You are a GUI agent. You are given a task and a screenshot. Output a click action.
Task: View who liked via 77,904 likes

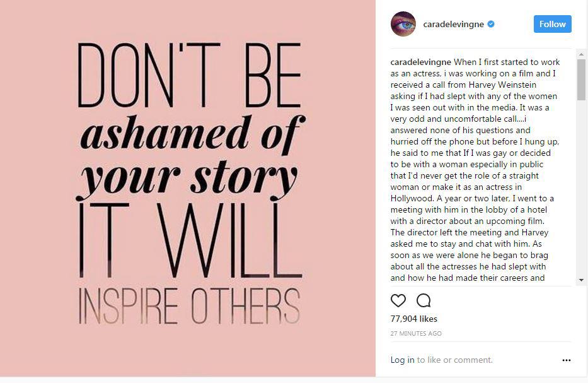coord(413,319)
